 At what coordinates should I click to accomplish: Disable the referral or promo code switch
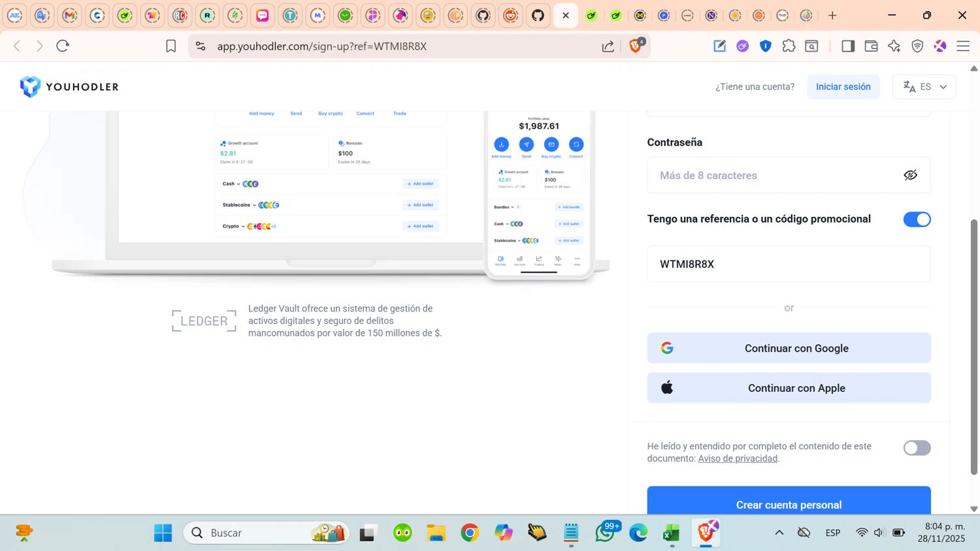point(917,219)
